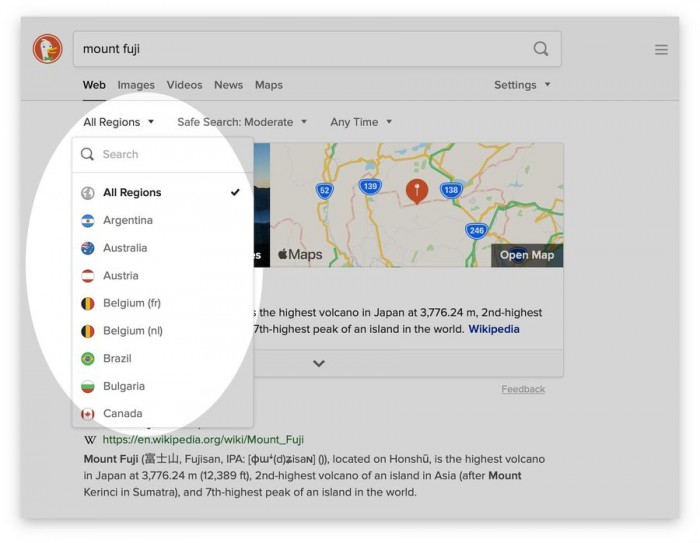Switch to the Web tab

[x=94, y=85]
